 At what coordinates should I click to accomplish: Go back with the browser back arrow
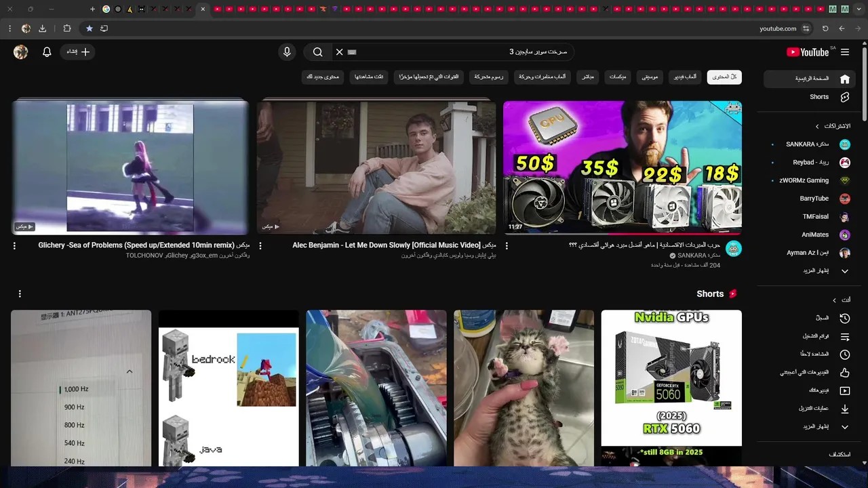coord(842,28)
